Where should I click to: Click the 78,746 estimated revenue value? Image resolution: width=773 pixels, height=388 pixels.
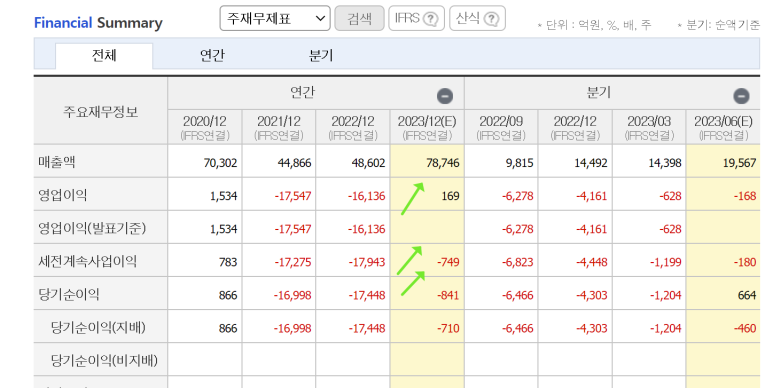click(x=443, y=163)
